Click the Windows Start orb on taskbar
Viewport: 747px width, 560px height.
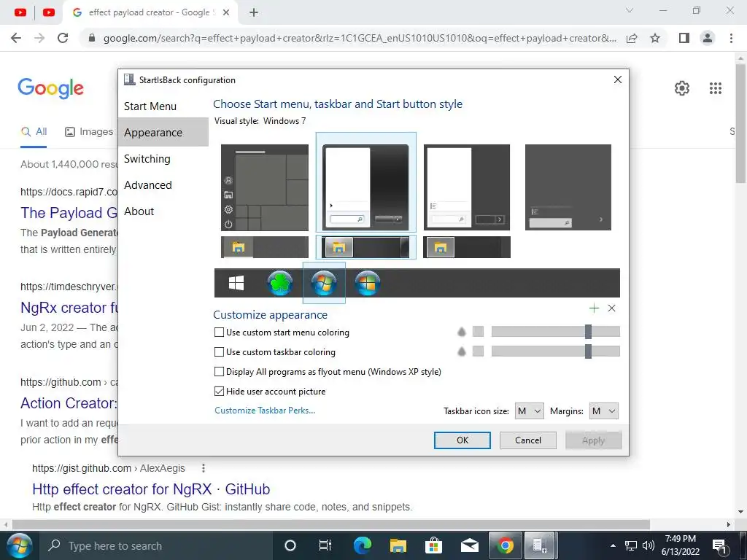coord(19,545)
